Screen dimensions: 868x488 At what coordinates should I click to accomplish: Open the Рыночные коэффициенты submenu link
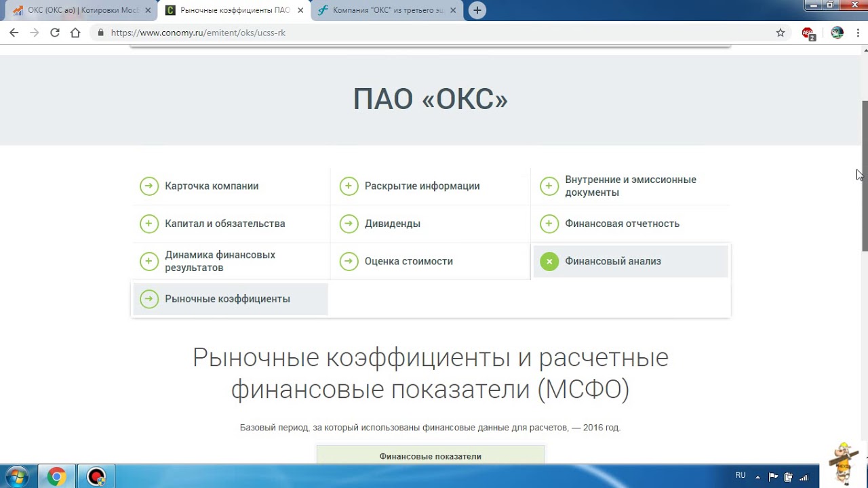[227, 299]
